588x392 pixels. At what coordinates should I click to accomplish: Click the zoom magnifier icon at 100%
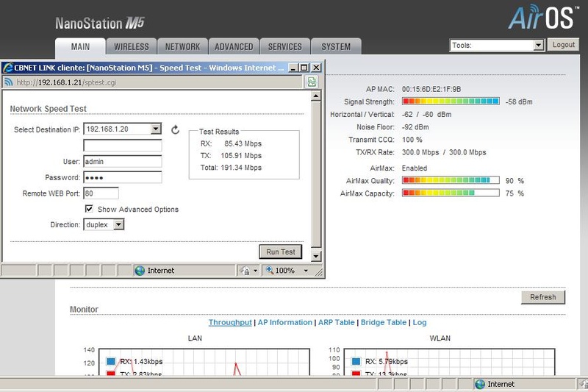pyautogui.click(x=269, y=271)
